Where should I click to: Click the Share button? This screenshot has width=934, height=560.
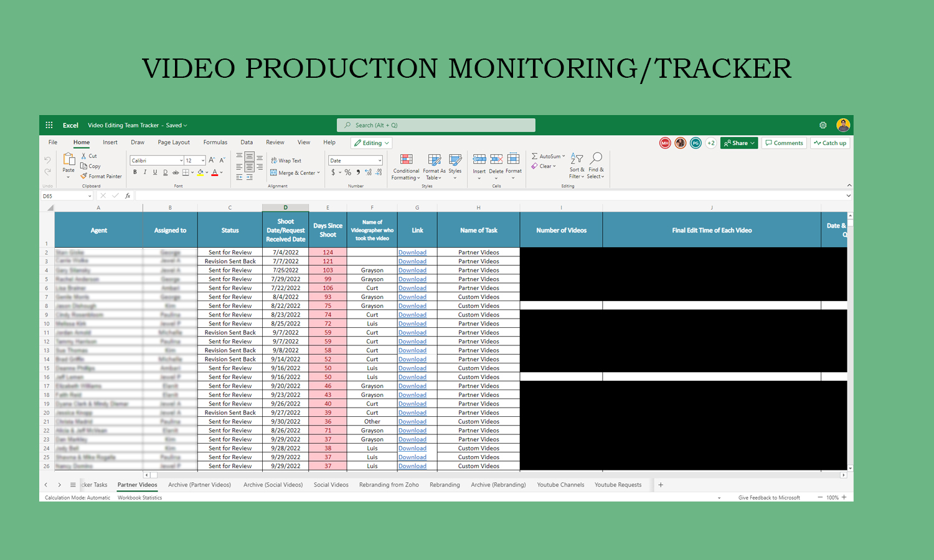pos(739,143)
